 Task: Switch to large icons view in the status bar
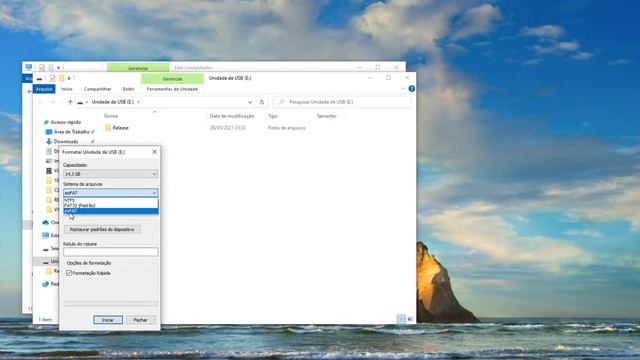click(410, 319)
